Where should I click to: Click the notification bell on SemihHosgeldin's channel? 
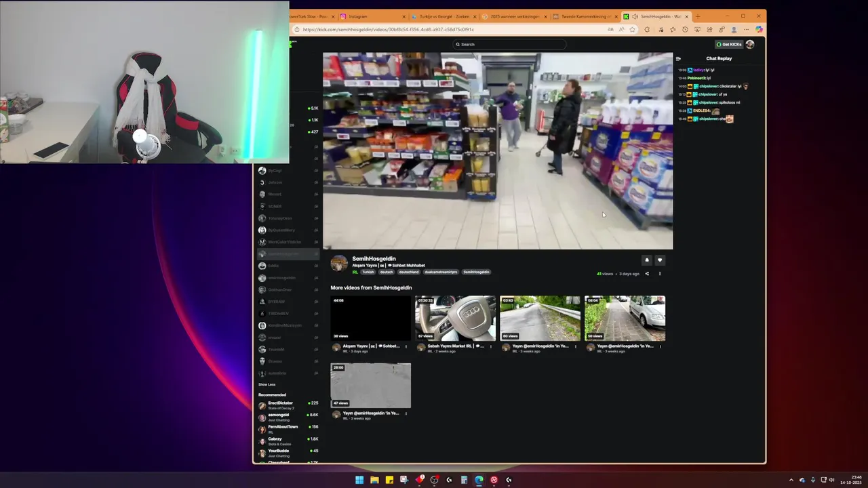tap(647, 260)
